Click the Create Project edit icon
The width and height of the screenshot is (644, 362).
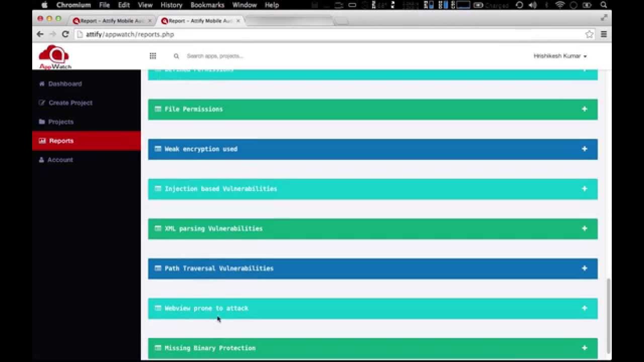(x=42, y=103)
